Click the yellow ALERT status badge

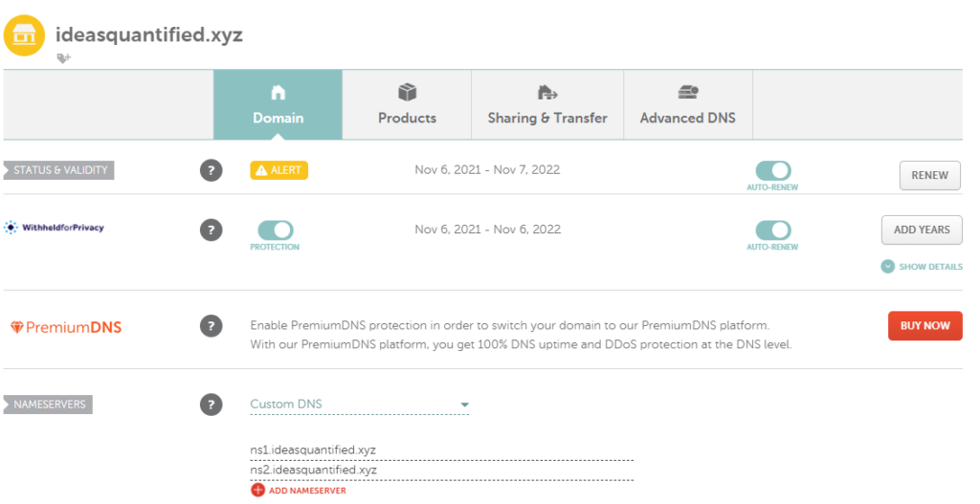click(x=278, y=170)
